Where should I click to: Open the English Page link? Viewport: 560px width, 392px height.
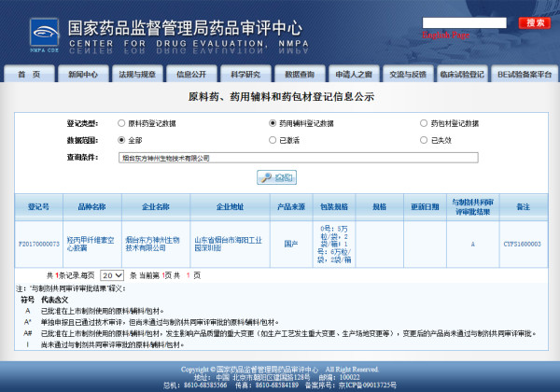(x=445, y=35)
